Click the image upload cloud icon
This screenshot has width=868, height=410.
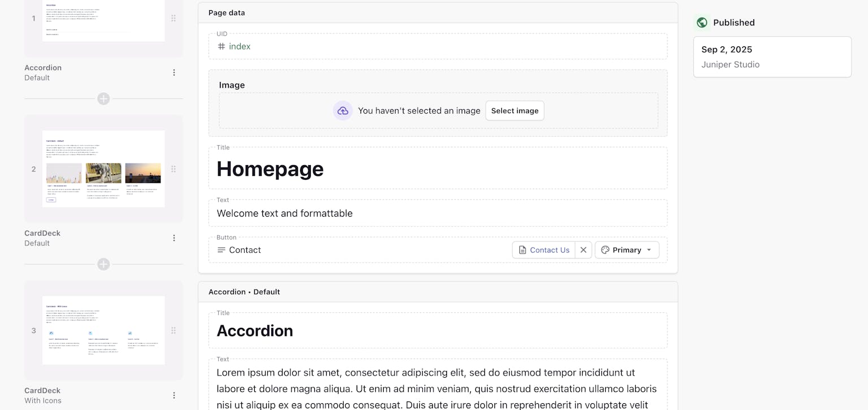(x=342, y=111)
